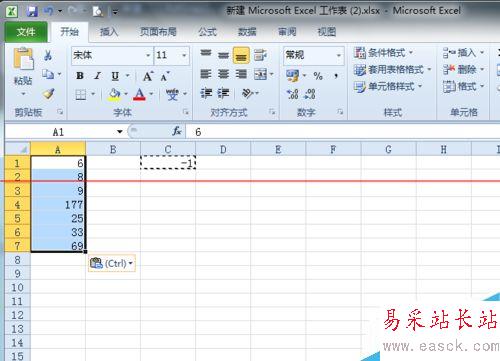The width and height of the screenshot is (500, 361).
Task: Click the Cut scissors icon
Action: tap(48, 55)
